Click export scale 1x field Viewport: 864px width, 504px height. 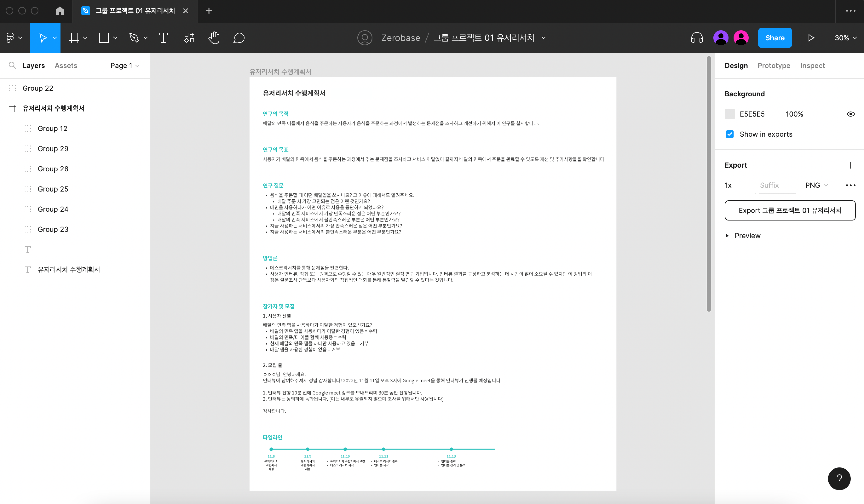click(x=728, y=185)
